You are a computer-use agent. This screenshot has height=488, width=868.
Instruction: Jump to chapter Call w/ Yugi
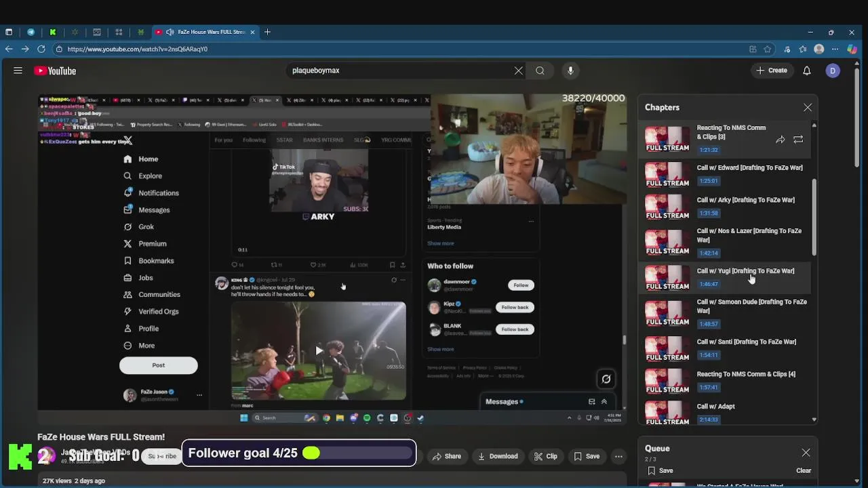click(x=726, y=277)
